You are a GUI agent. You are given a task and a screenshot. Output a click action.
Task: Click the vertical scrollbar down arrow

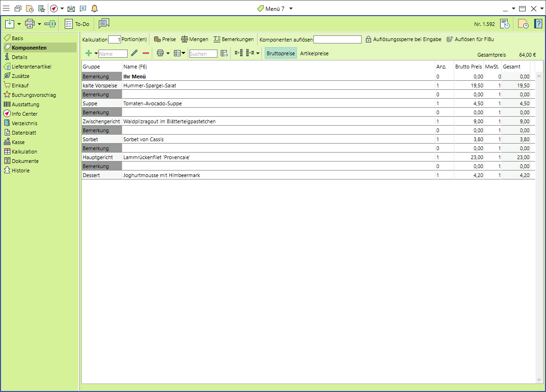click(539, 379)
